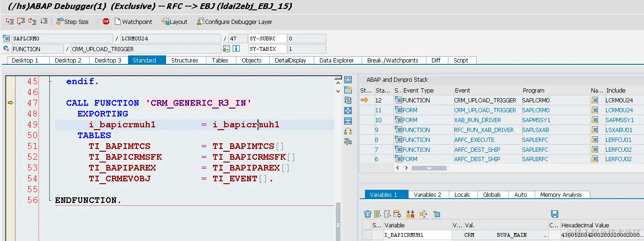Click navigation icon in the LSXABU01 row

[595, 130]
